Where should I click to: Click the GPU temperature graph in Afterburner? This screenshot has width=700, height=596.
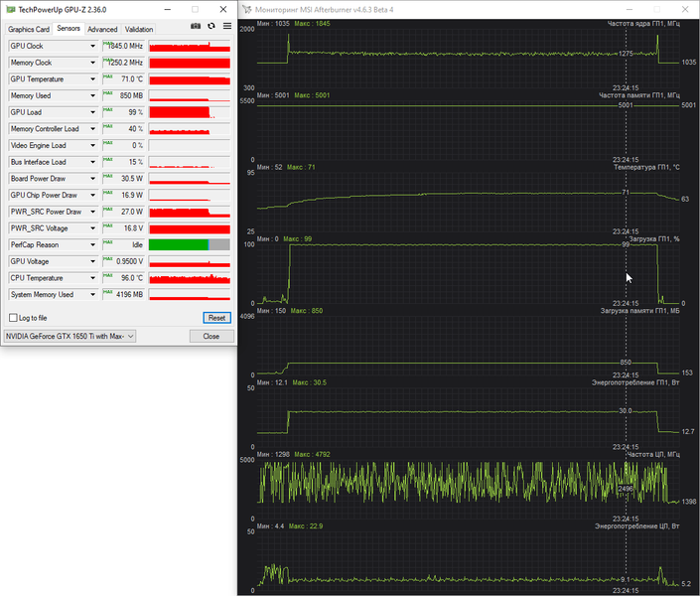(468, 202)
